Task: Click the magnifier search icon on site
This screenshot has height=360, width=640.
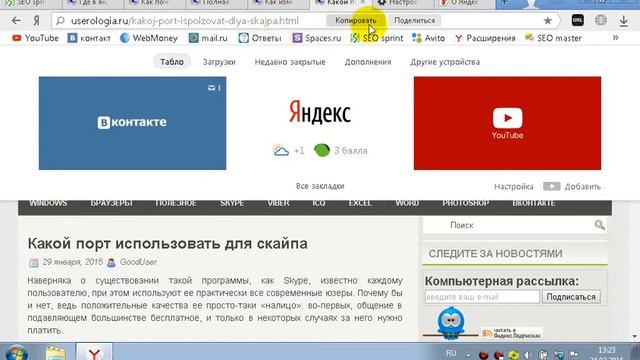Action: (600, 225)
